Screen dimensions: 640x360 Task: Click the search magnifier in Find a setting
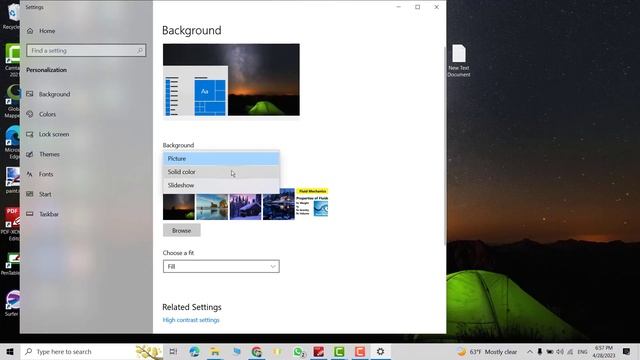[x=140, y=51]
